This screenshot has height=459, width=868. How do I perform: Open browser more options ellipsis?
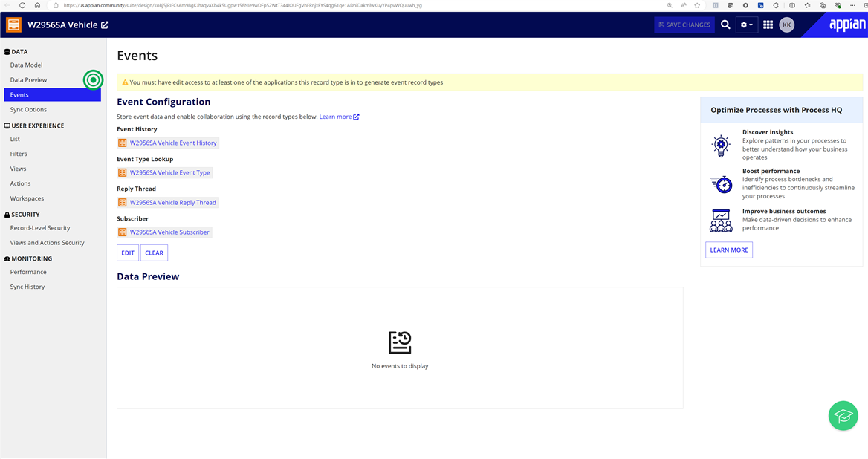[x=852, y=5]
